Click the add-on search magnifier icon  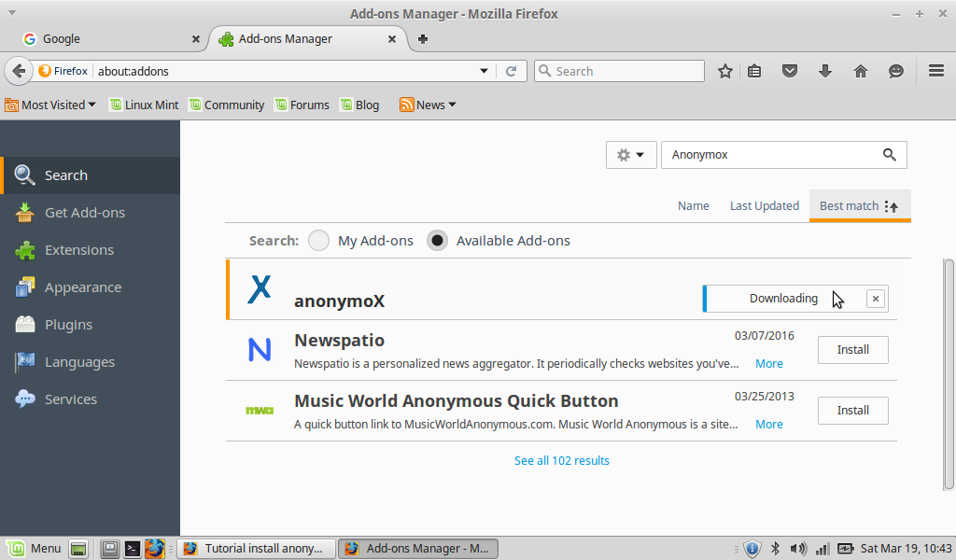(x=890, y=155)
